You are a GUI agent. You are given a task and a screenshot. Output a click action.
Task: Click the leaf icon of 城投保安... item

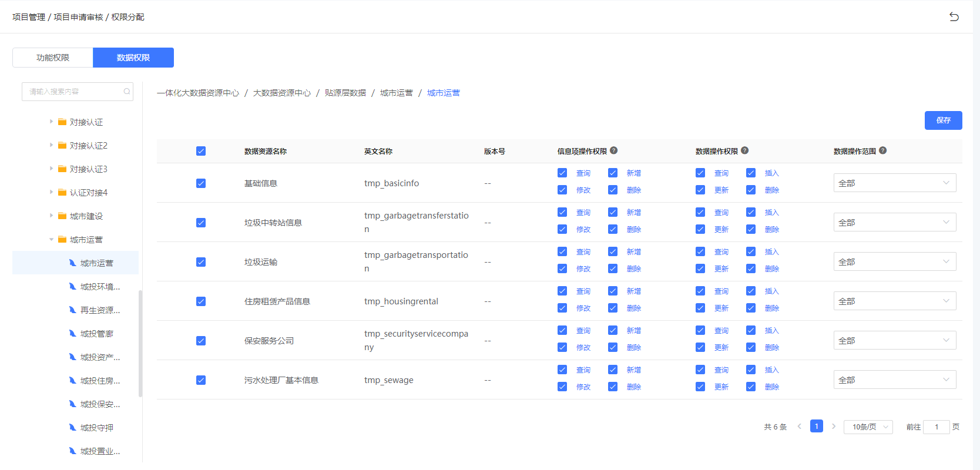click(x=73, y=404)
